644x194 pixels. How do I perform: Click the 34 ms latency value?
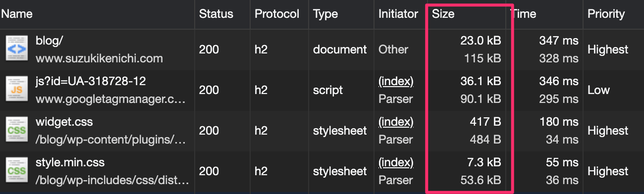[562, 140]
